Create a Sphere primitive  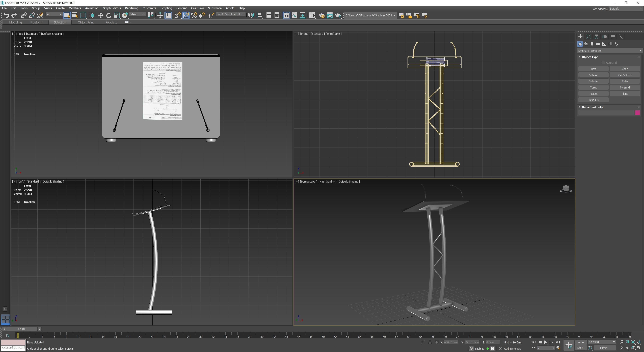593,75
